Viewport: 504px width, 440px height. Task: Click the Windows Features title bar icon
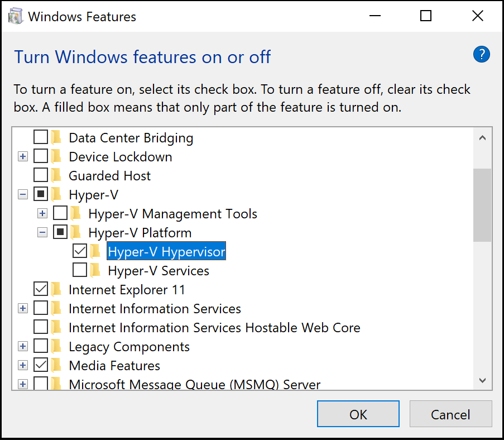(x=15, y=16)
